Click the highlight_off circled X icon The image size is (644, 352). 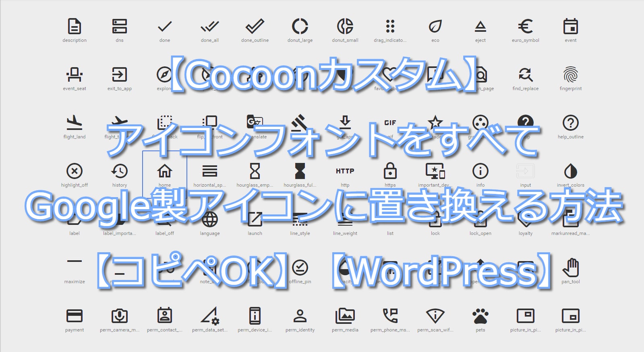(75, 171)
